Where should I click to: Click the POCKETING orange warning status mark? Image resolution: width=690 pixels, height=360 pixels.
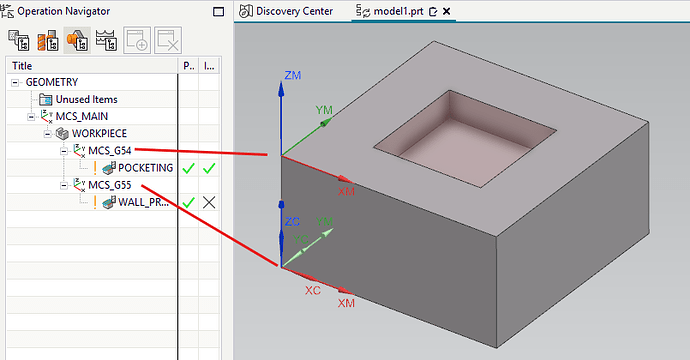(x=95, y=168)
